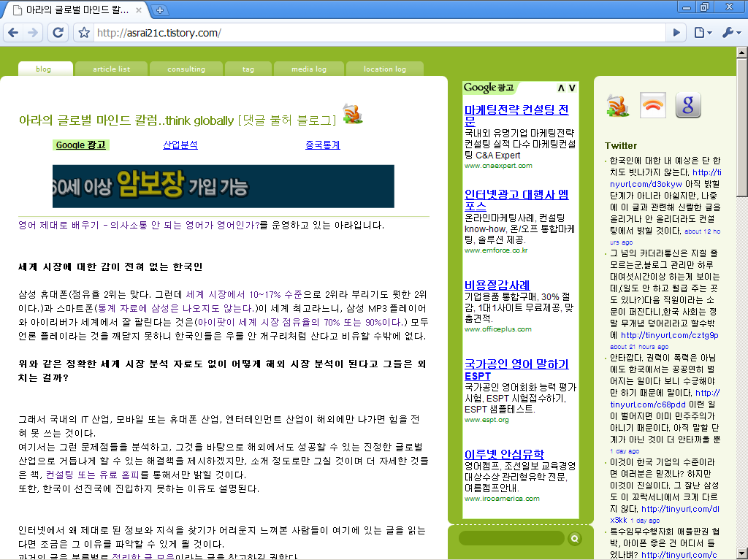Click the orange feed wave icon in sidebar
Image resolution: width=748 pixels, height=560 pixels.
pyautogui.click(x=652, y=105)
